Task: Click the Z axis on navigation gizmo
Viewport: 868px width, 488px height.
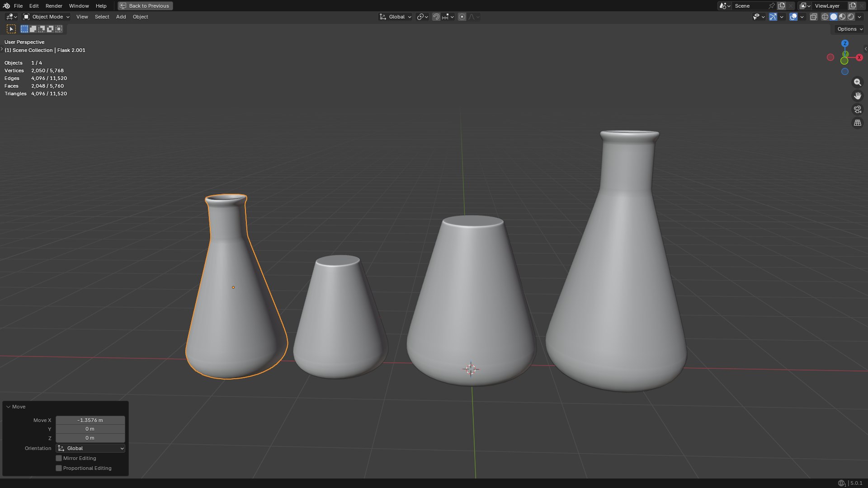Action: coord(844,43)
